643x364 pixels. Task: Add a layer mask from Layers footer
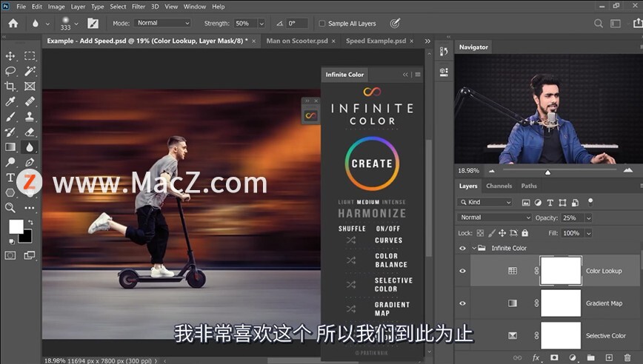pos(554,357)
